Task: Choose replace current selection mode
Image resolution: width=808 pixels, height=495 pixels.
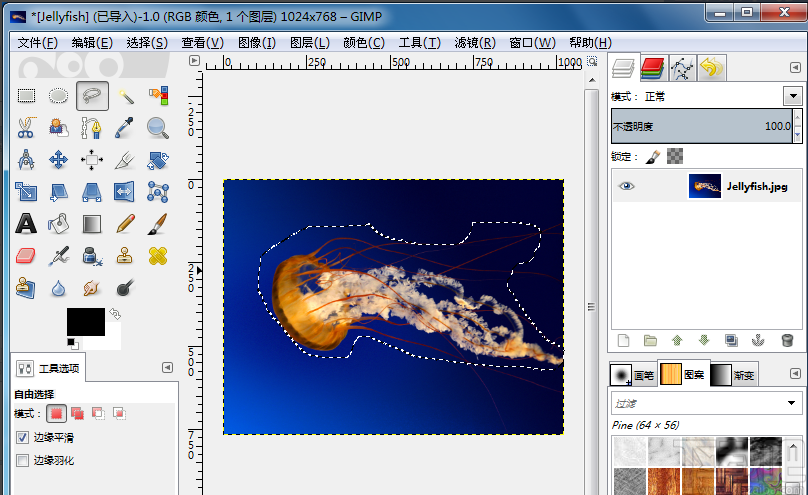Action: (56, 413)
